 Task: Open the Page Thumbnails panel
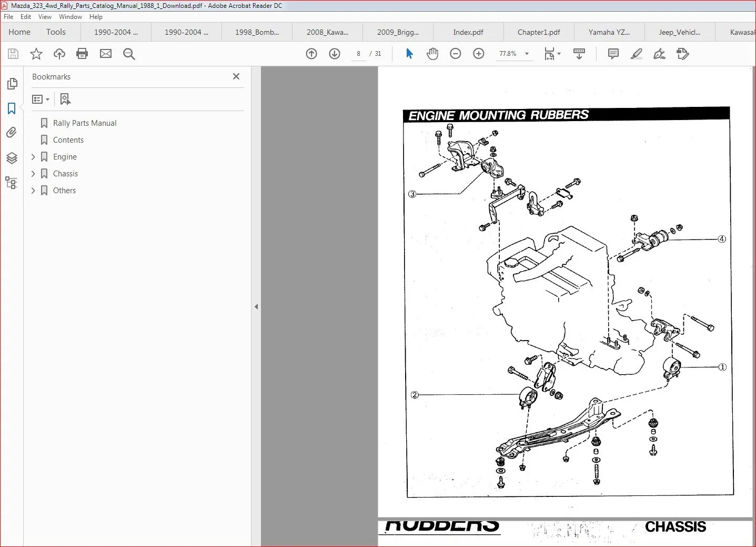12,84
